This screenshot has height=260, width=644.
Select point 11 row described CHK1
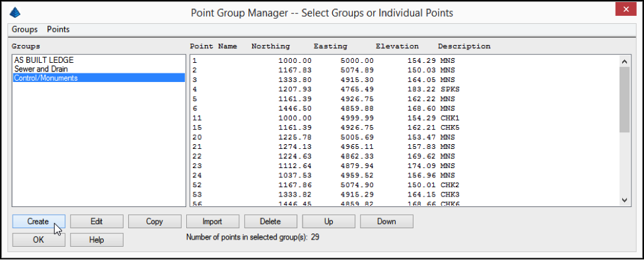tap(404, 118)
